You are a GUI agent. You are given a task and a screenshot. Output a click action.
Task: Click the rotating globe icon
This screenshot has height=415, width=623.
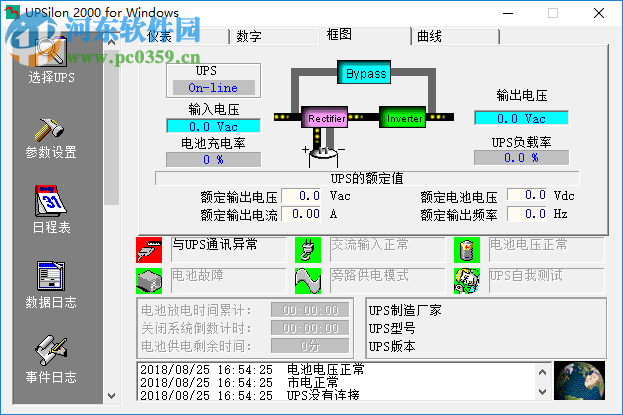pos(580,380)
